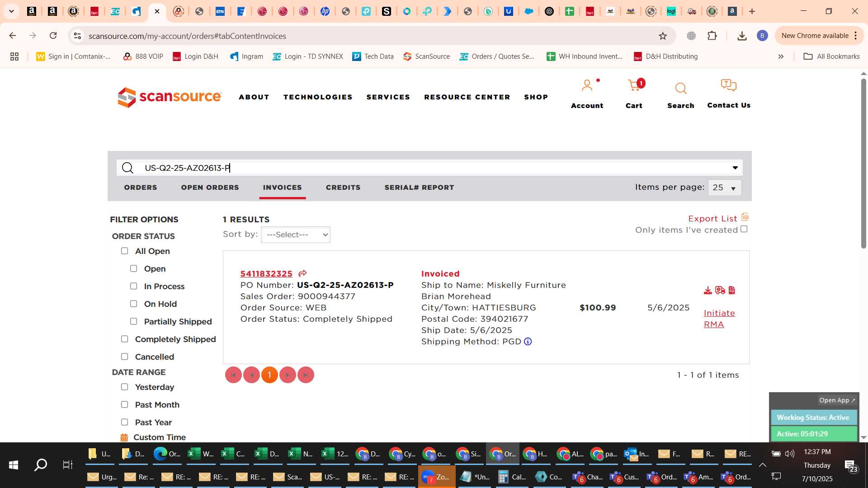868x488 pixels.
Task: Switch to the Serial# Report tab
Action: [419, 188]
